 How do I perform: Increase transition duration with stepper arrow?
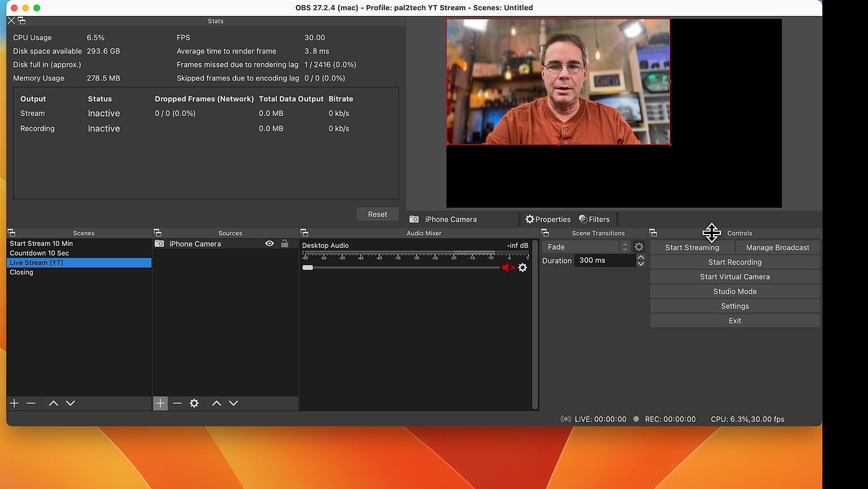click(640, 258)
